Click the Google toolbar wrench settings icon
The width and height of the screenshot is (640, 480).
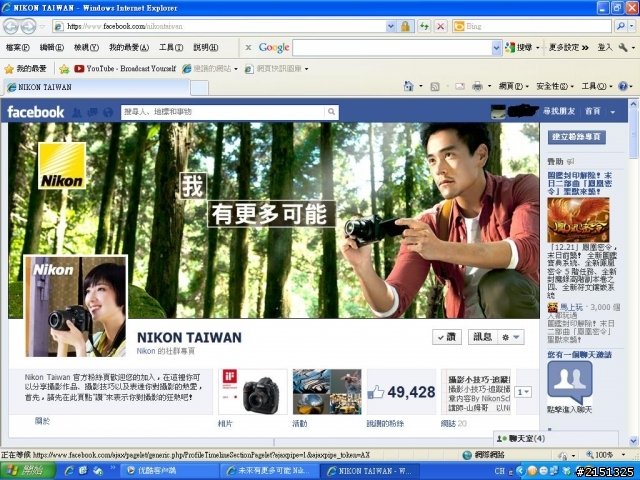[623, 48]
